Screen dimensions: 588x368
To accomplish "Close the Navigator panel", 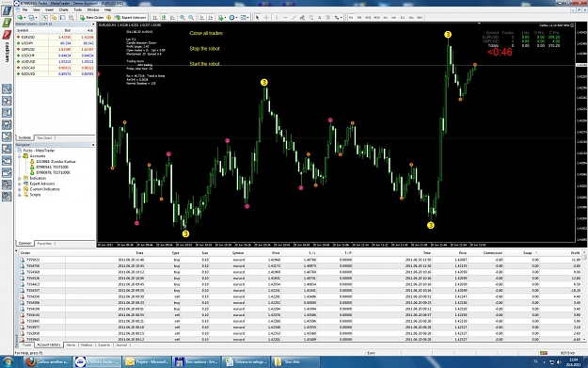I will (93, 145).
